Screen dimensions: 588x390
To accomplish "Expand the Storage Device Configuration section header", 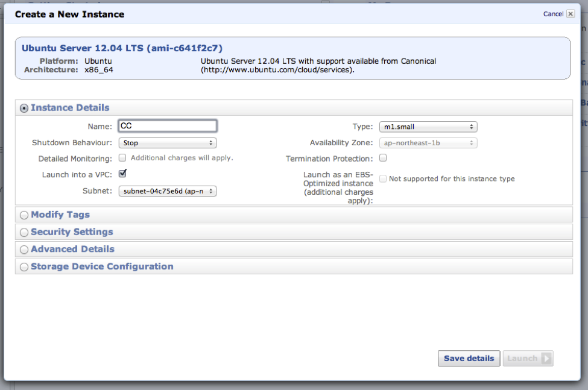I will coord(294,266).
